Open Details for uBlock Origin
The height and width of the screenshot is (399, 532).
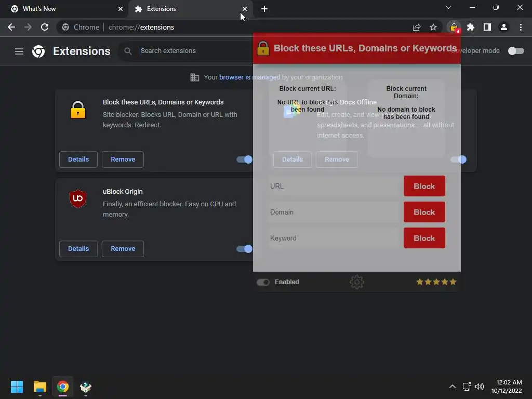(78, 249)
